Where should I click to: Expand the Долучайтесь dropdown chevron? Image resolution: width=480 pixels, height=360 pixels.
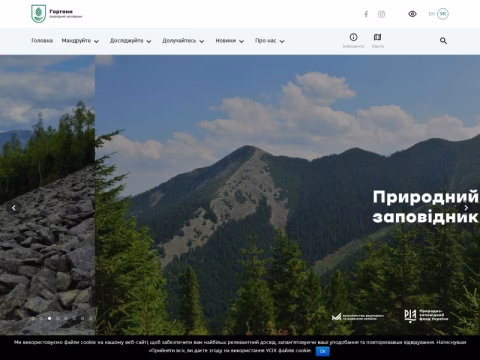[x=202, y=41]
